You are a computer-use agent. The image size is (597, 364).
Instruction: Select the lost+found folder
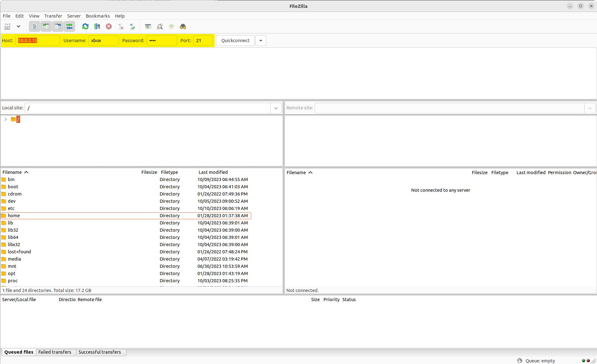[126, 252]
